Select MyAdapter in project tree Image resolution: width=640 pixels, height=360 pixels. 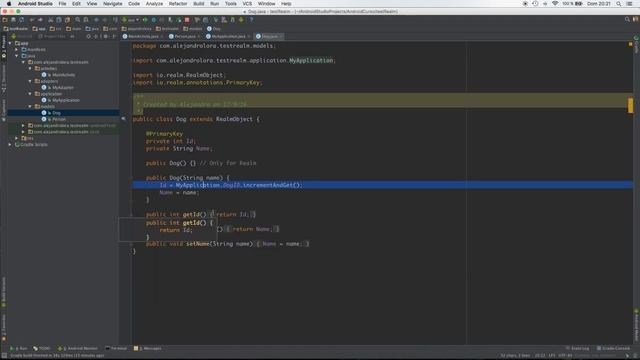coord(58,87)
